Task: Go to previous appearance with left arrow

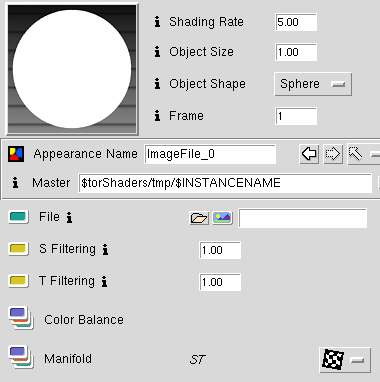Action: pyautogui.click(x=309, y=154)
